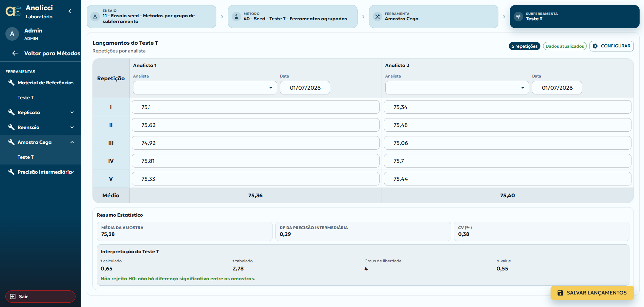This screenshot has width=644, height=307.
Task: Edit Analista 1 repetition V value 75,33
Action: [x=255, y=179]
